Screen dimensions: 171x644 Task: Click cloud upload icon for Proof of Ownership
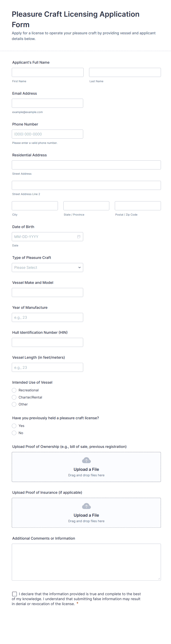(86, 460)
